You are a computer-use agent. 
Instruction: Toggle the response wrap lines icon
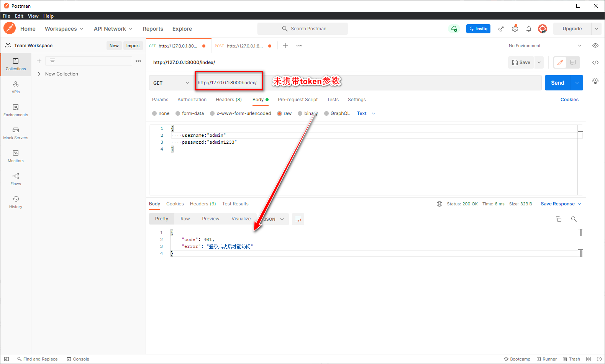pyautogui.click(x=298, y=219)
